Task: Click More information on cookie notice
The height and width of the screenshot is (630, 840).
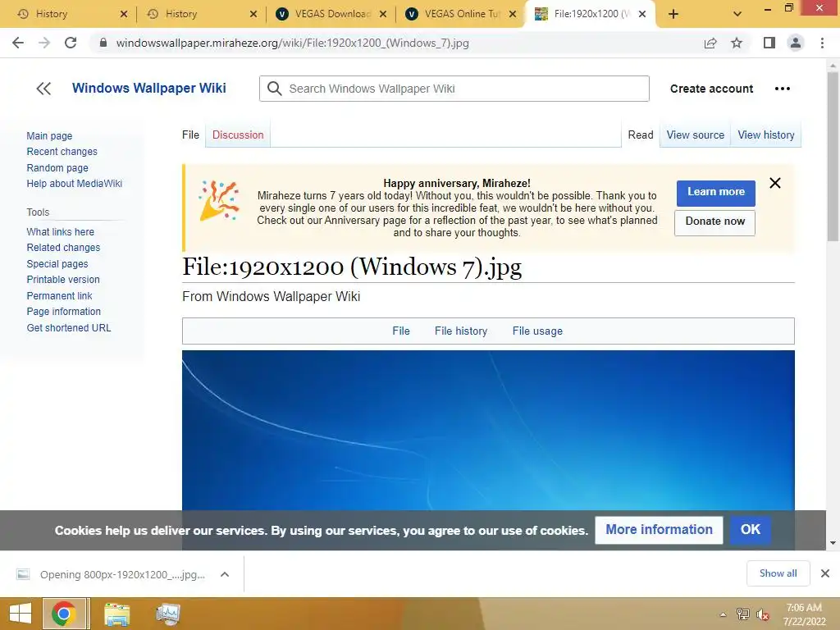Action: tap(659, 530)
